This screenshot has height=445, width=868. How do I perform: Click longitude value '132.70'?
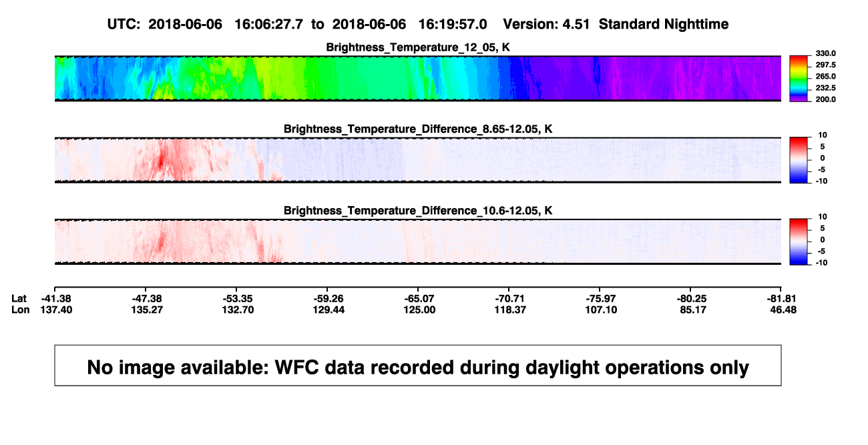(238, 310)
